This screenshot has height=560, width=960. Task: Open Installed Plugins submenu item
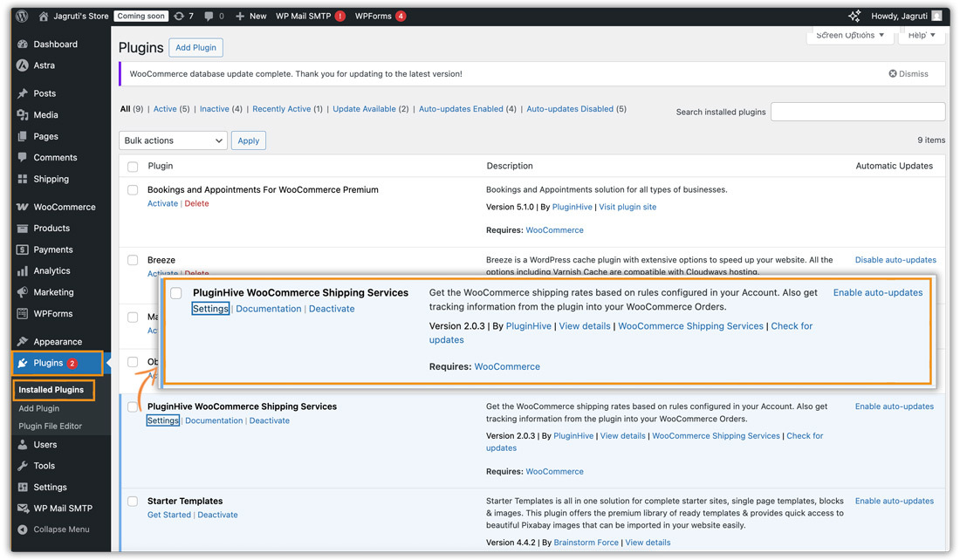(x=51, y=390)
